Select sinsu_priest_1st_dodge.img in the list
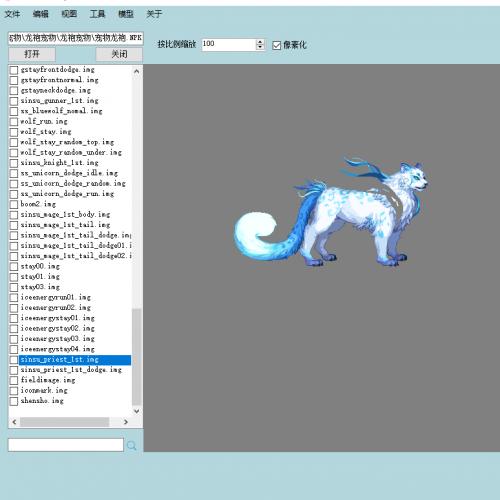 (x=71, y=370)
